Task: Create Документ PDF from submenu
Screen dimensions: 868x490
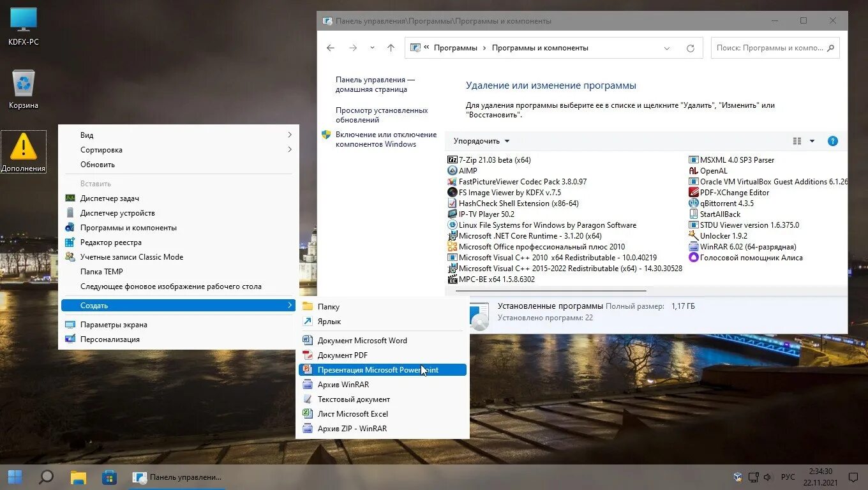Action: [383, 355]
